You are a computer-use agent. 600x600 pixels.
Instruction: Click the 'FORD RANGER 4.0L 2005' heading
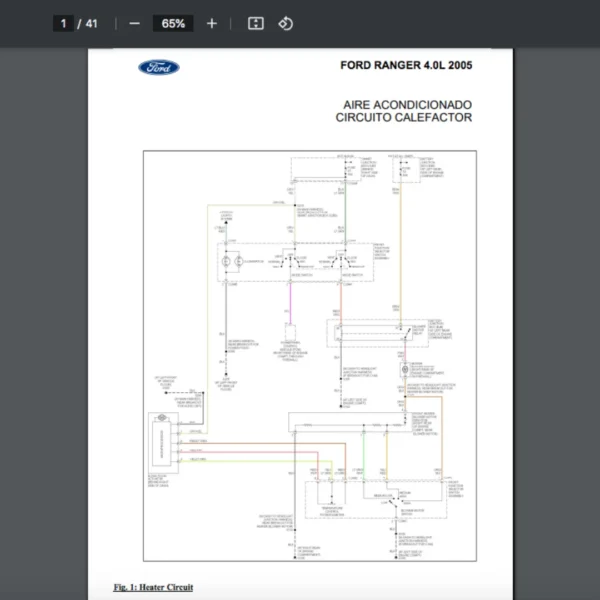(x=406, y=65)
